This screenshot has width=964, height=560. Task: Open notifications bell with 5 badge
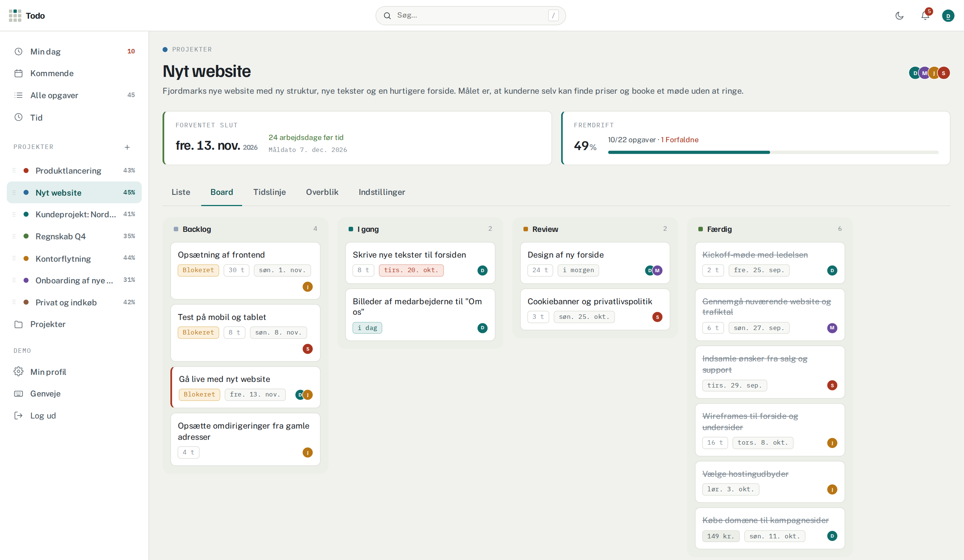[x=925, y=16]
